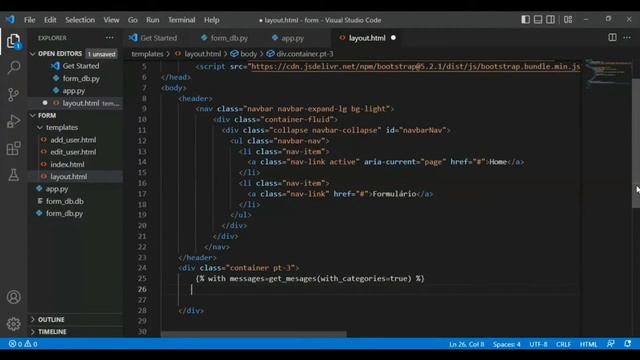Click Ln 26, Col 8 cursor position

(467, 344)
